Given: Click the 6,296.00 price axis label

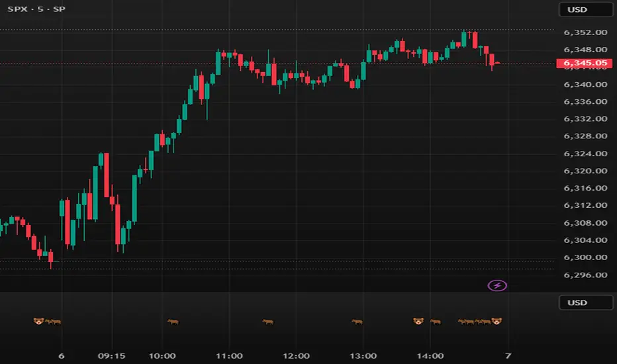Looking at the screenshot, I should [585, 275].
